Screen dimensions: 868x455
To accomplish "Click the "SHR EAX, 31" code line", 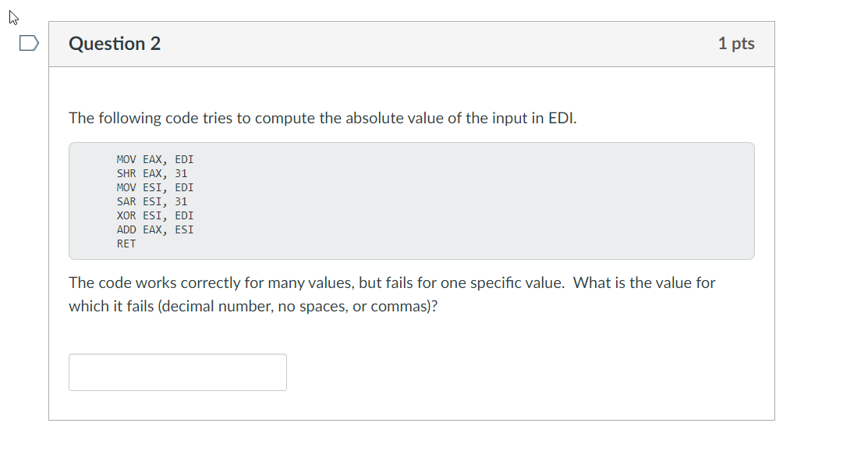I will click(x=151, y=173).
